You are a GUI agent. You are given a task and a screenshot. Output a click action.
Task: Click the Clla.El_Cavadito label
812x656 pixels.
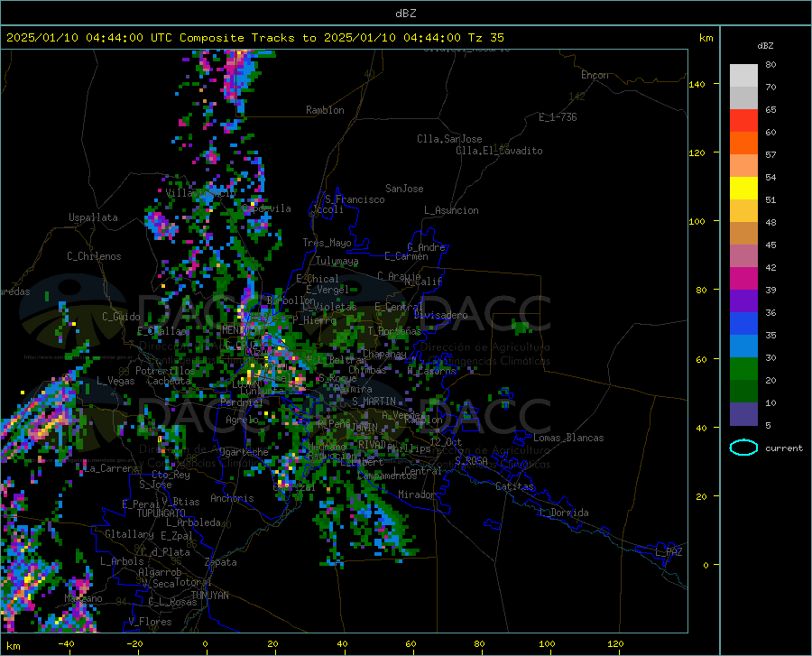pyautogui.click(x=499, y=151)
